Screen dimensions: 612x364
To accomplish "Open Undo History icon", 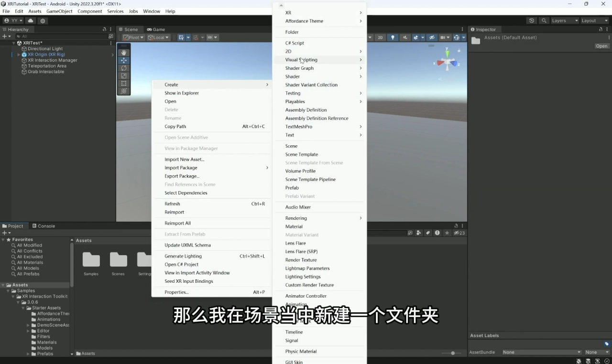I will [532, 21].
